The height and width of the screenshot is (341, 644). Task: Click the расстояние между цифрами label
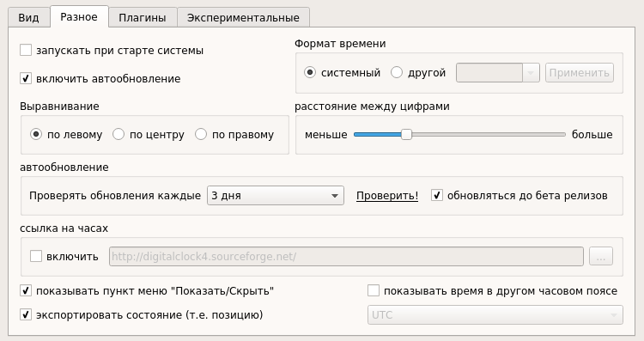372,107
